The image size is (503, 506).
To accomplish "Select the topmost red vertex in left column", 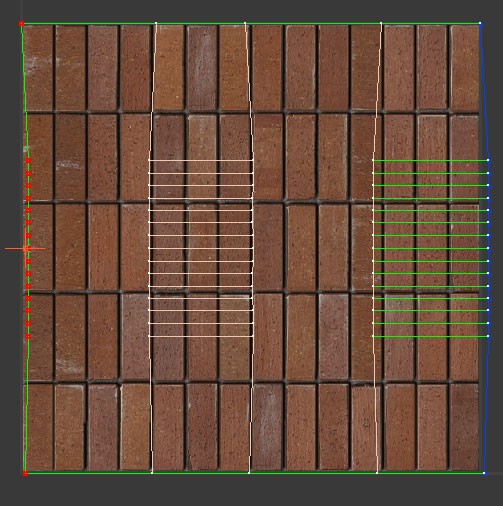I will (x=28, y=161).
